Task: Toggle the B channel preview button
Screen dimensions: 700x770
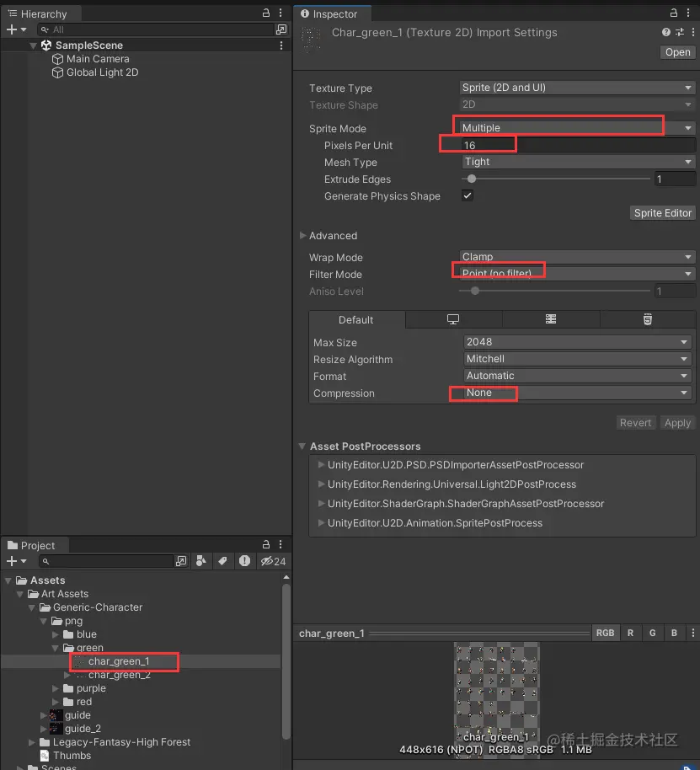Action: [674, 633]
